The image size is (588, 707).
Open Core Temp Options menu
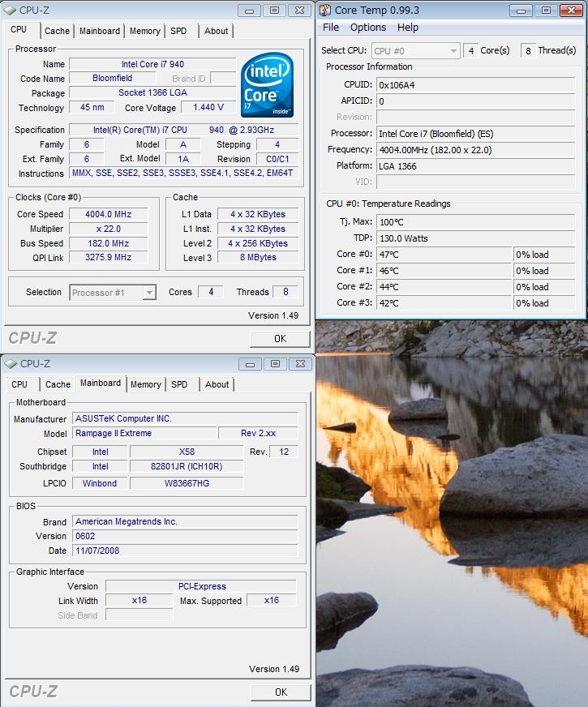pos(368,28)
